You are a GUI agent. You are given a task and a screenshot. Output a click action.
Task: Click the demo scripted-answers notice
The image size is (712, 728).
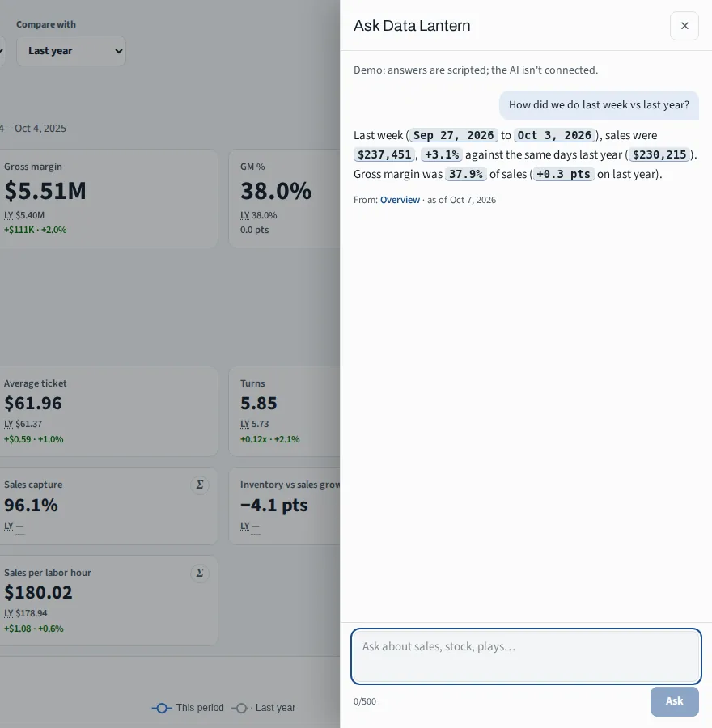[476, 70]
